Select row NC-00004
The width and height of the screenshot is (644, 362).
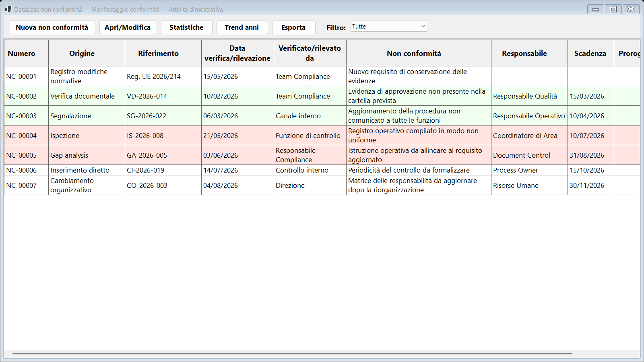(x=322, y=135)
